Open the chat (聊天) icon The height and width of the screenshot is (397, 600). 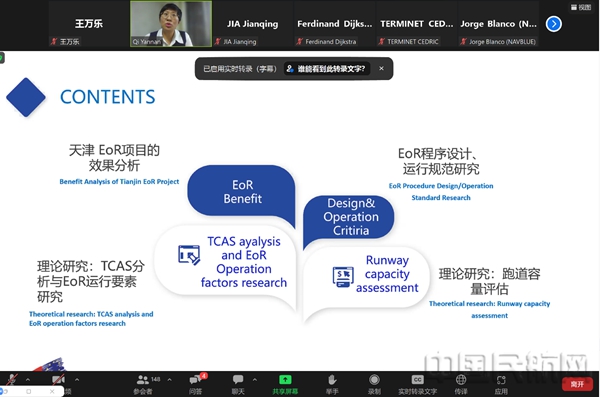(x=238, y=379)
